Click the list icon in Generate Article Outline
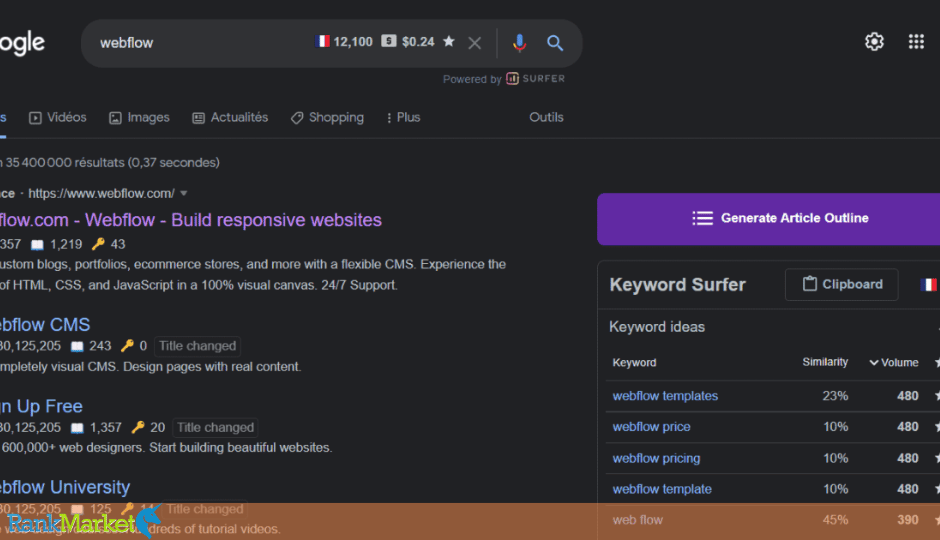Image resolution: width=940 pixels, height=540 pixels. (703, 218)
